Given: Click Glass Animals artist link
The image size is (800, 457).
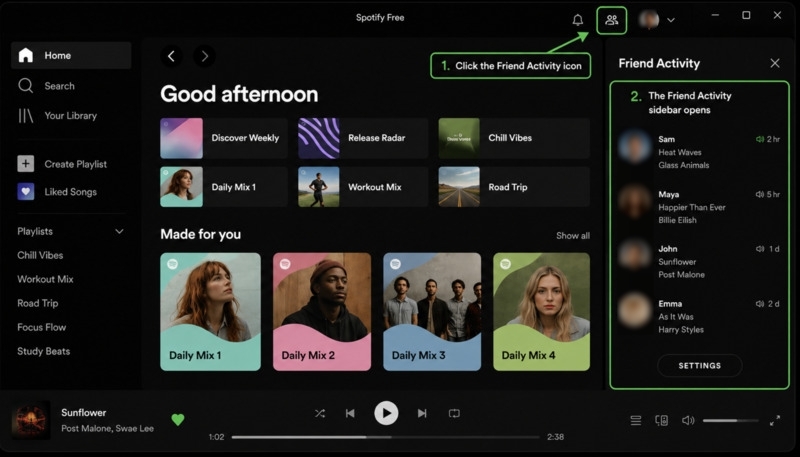Looking at the screenshot, I should point(684,165).
